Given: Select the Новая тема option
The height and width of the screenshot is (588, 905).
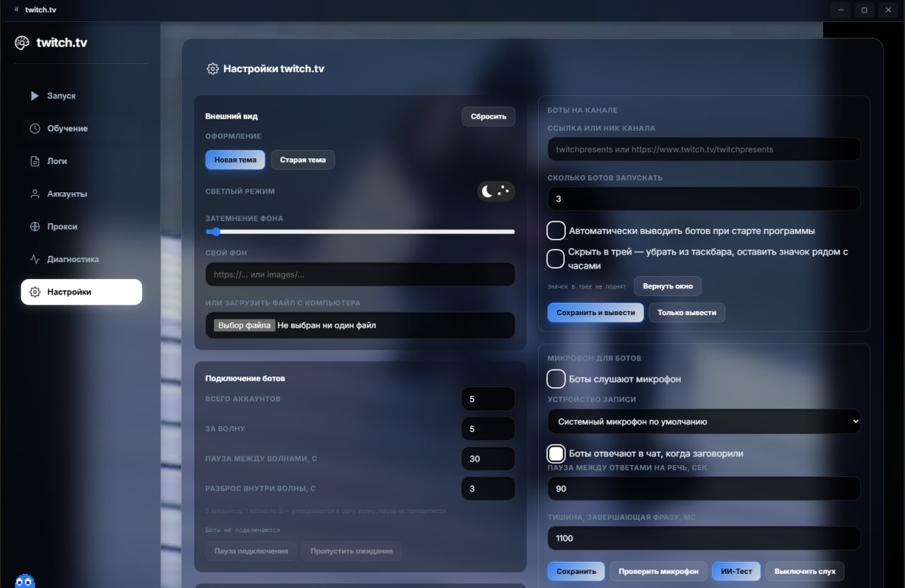Looking at the screenshot, I should click(235, 160).
